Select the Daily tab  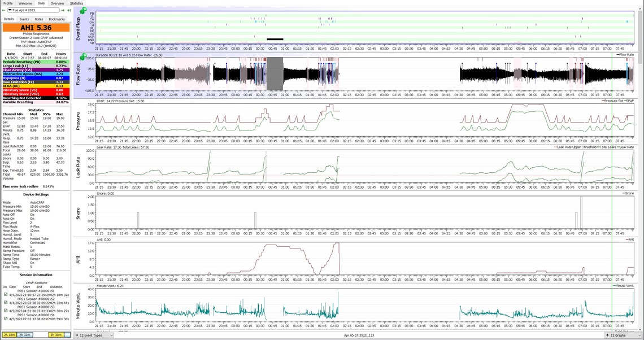[x=41, y=3]
